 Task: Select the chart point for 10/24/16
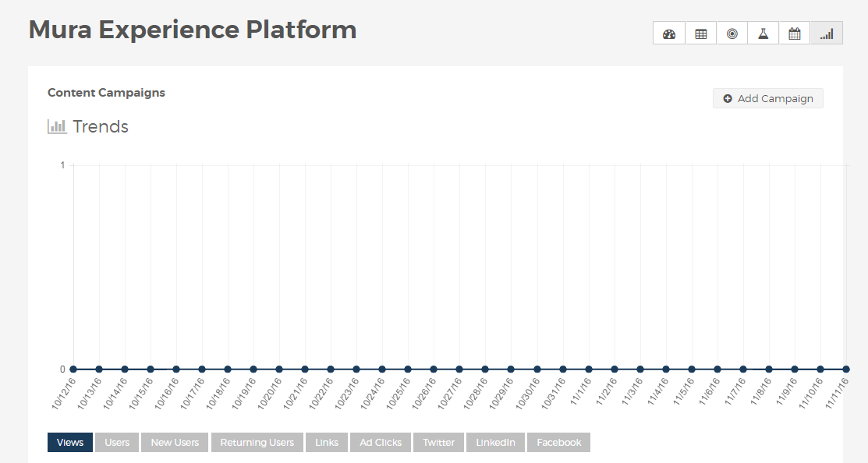click(382, 369)
